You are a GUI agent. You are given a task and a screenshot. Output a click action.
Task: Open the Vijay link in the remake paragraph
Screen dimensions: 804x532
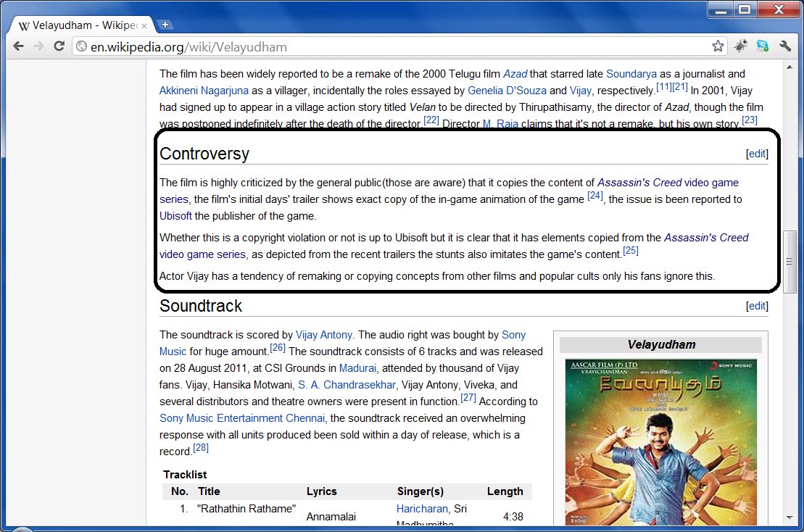pos(580,91)
